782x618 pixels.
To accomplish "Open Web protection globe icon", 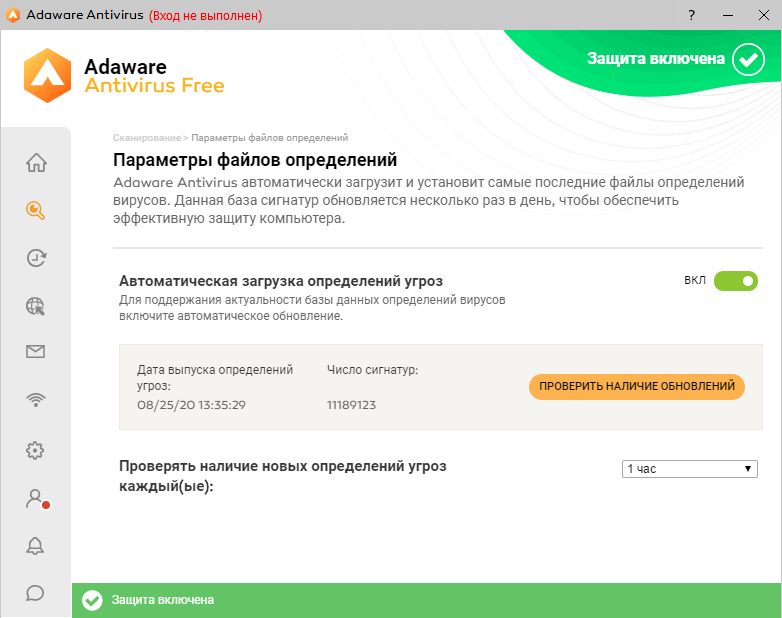I will (x=35, y=306).
